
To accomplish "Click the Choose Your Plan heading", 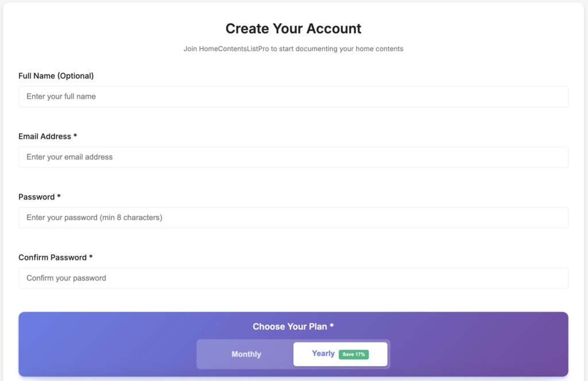I will coord(293,326).
